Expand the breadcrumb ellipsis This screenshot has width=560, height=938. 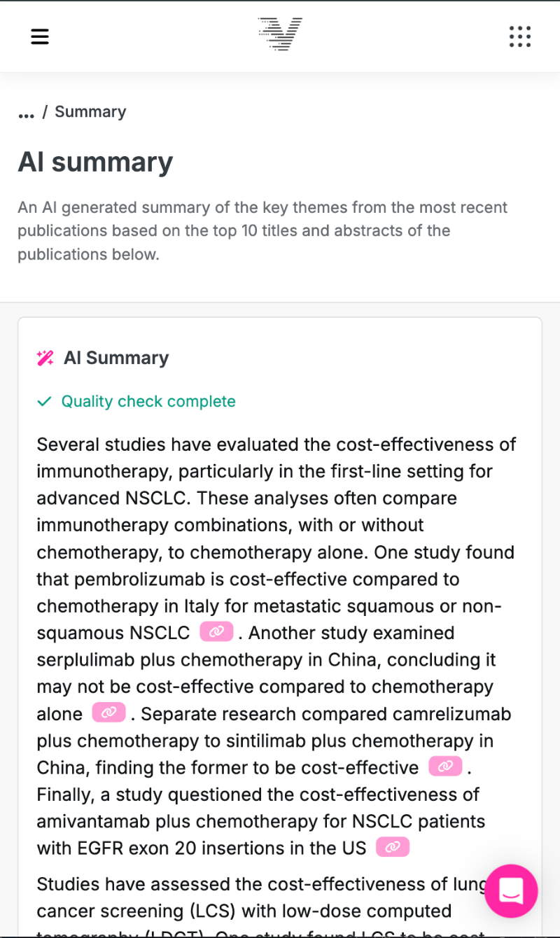[26, 113]
